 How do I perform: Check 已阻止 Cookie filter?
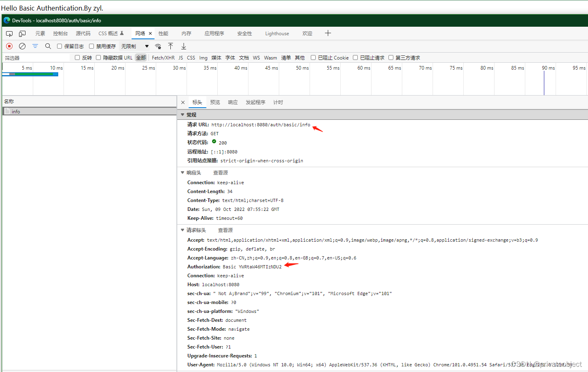tap(313, 57)
